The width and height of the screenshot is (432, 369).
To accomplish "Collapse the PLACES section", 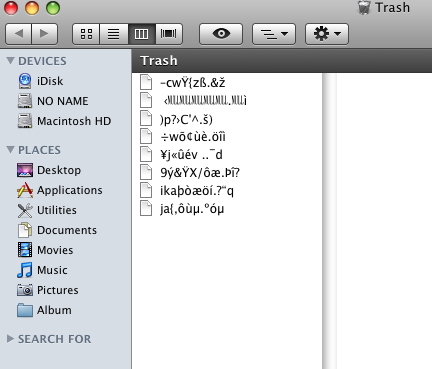I will (11, 150).
